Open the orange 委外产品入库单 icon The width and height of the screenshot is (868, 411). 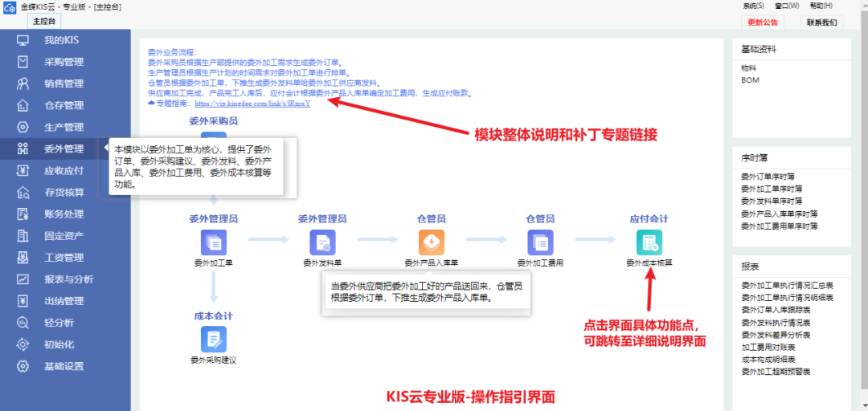click(x=432, y=242)
